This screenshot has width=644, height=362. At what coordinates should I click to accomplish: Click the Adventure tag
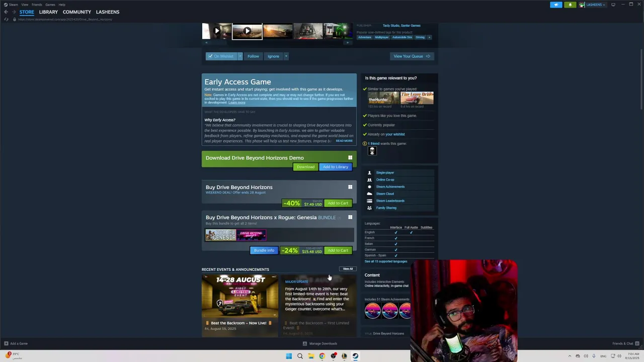[365, 37]
